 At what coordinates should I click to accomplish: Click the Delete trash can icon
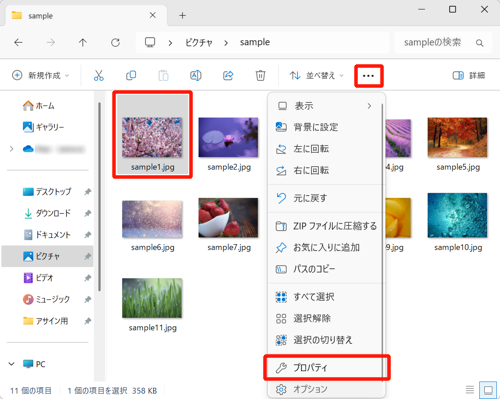(x=260, y=76)
